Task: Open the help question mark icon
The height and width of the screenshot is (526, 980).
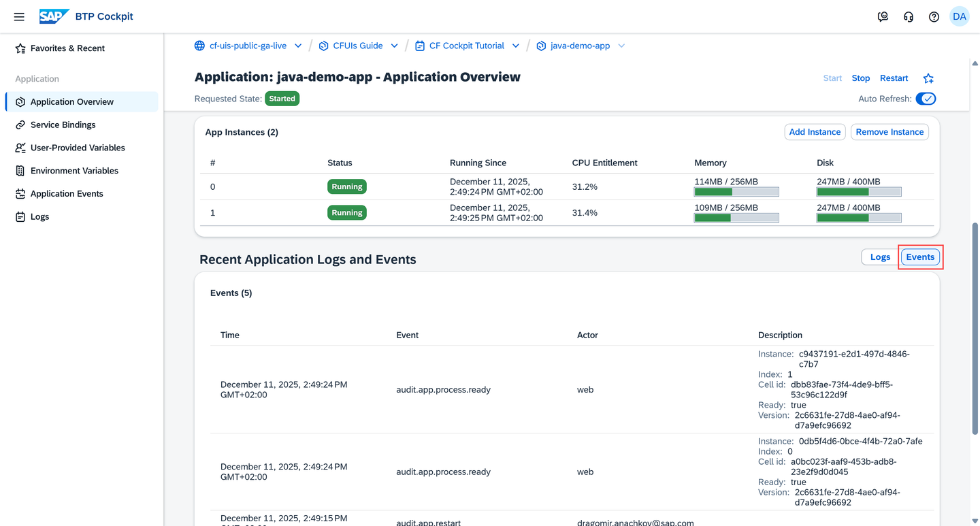Action: click(x=934, y=16)
